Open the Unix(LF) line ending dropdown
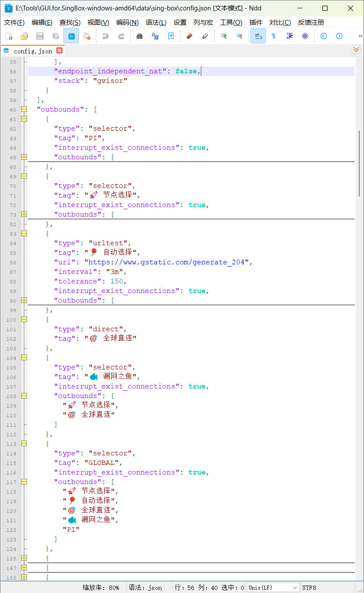The width and height of the screenshot is (364, 593). (273, 587)
